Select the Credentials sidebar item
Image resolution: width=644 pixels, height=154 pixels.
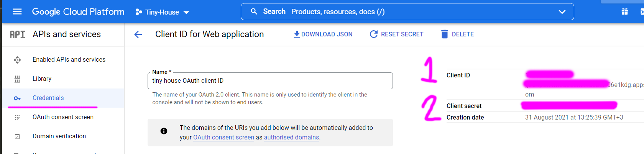[x=63, y=98]
